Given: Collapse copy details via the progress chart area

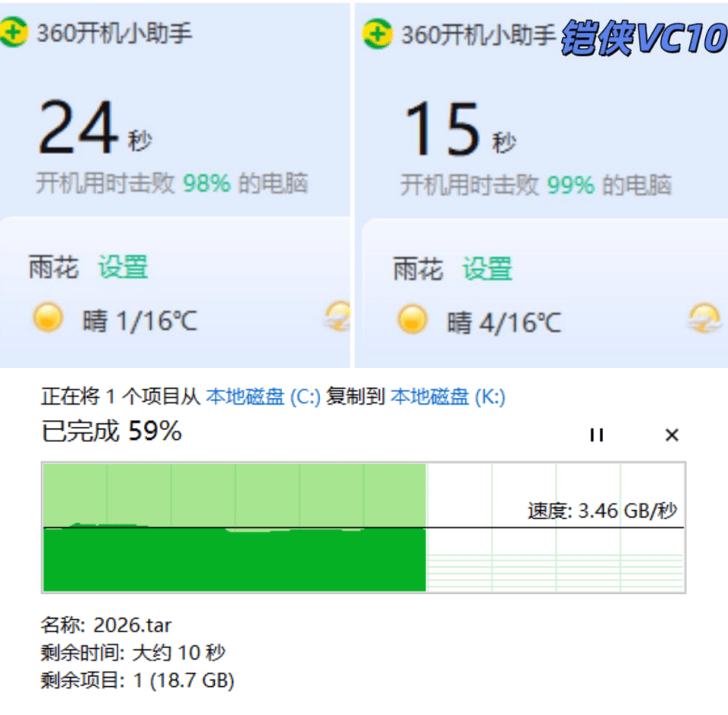Looking at the screenshot, I should coord(364,527).
